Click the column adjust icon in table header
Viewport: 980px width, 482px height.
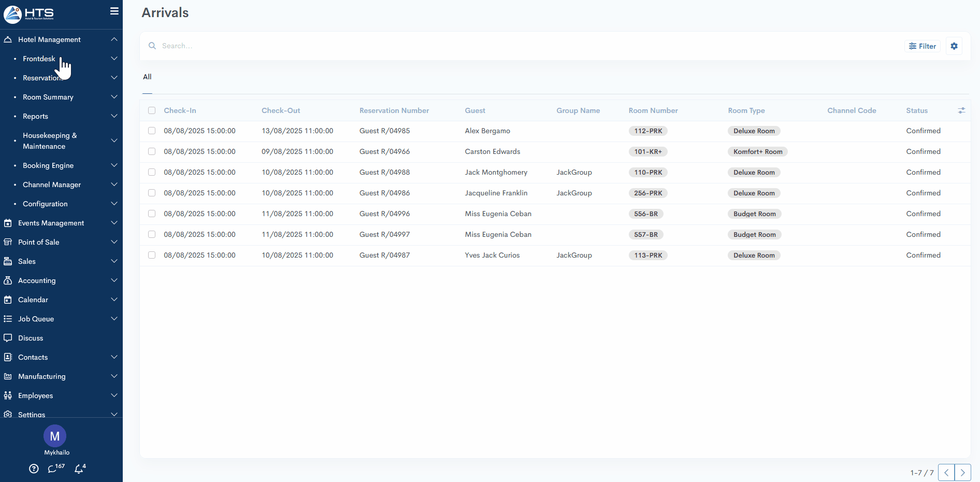(x=961, y=110)
